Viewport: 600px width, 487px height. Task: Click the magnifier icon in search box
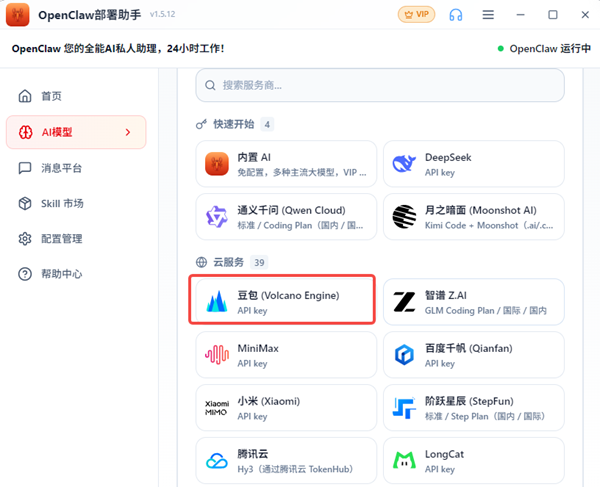tap(210, 85)
